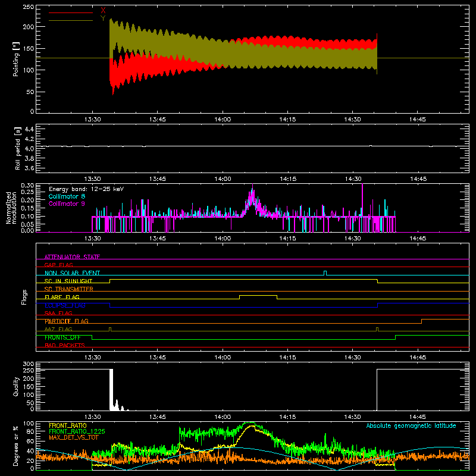Select the green FRONT_RATIO_1225 legend entry
The height and width of the screenshot is (476, 476).
pos(77,431)
